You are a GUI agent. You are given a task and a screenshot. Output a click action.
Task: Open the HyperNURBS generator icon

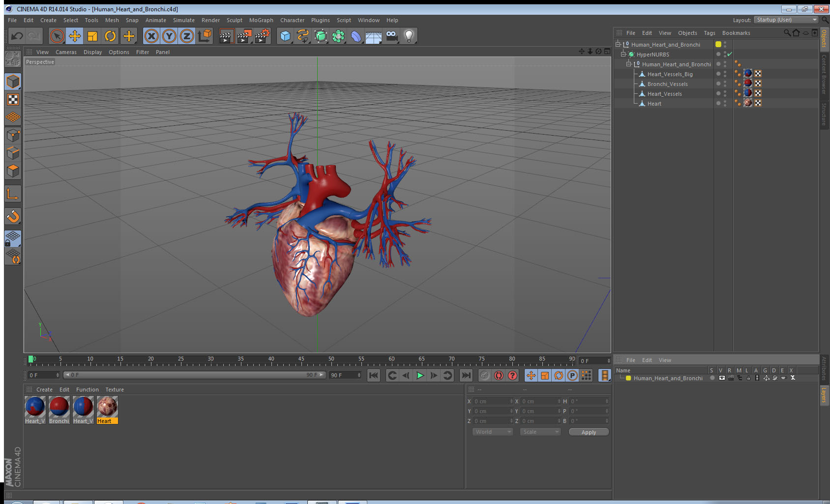pyautogui.click(x=321, y=36)
